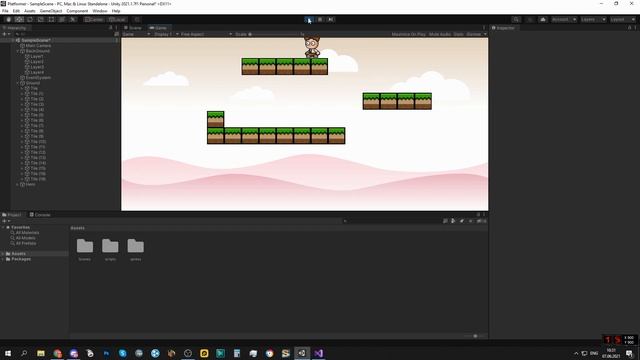This screenshot has width=640, height=360.
Task: Collapse the Favorites group
Action: coord(3,227)
